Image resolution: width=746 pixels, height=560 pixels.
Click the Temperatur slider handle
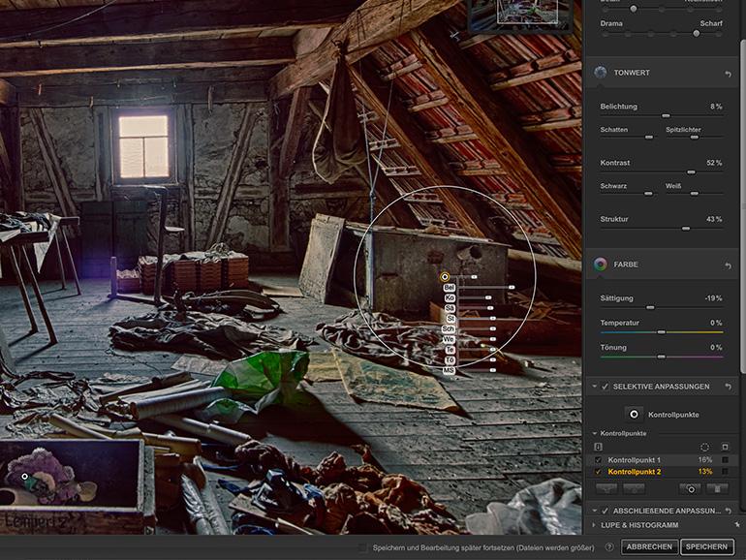pyautogui.click(x=662, y=332)
